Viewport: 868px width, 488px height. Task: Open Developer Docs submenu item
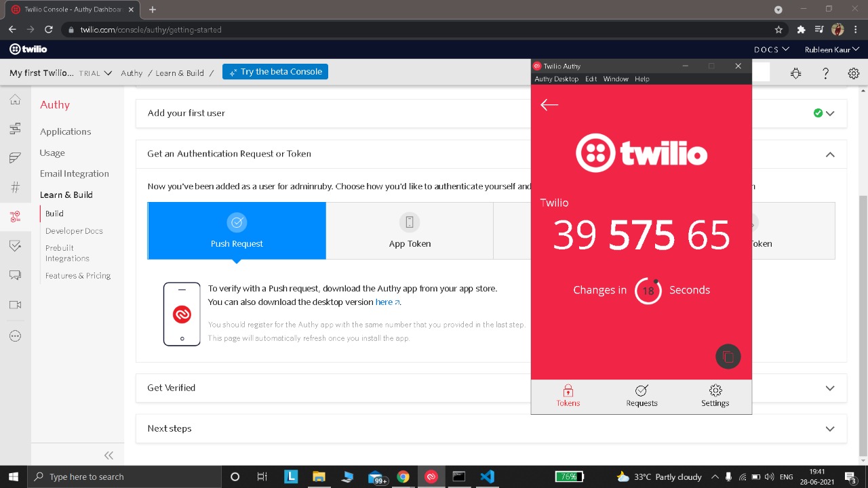pyautogui.click(x=74, y=231)
